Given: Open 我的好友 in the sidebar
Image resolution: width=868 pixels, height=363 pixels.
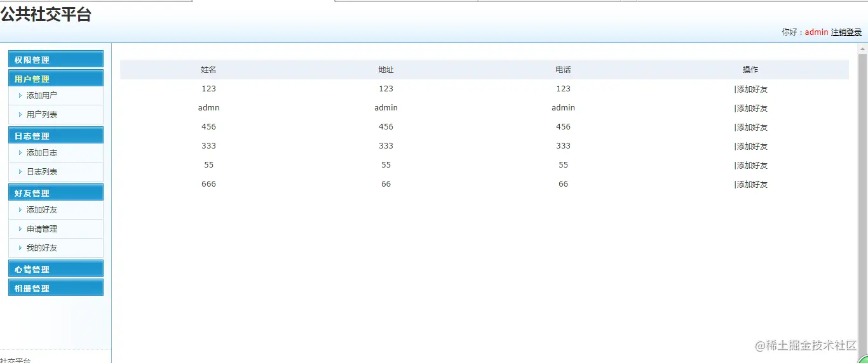Looking at the screenshot, I should [x=42, y=248].
